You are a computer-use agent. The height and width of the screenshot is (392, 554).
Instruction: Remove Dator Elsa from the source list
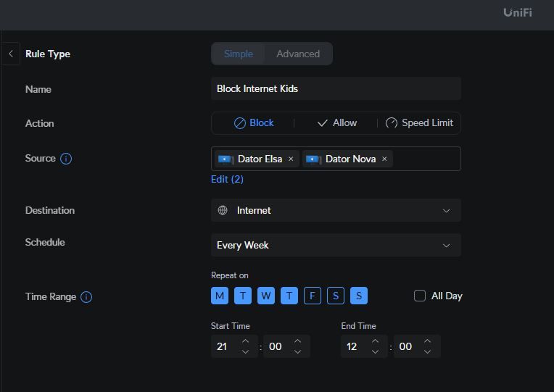point(291,159)
